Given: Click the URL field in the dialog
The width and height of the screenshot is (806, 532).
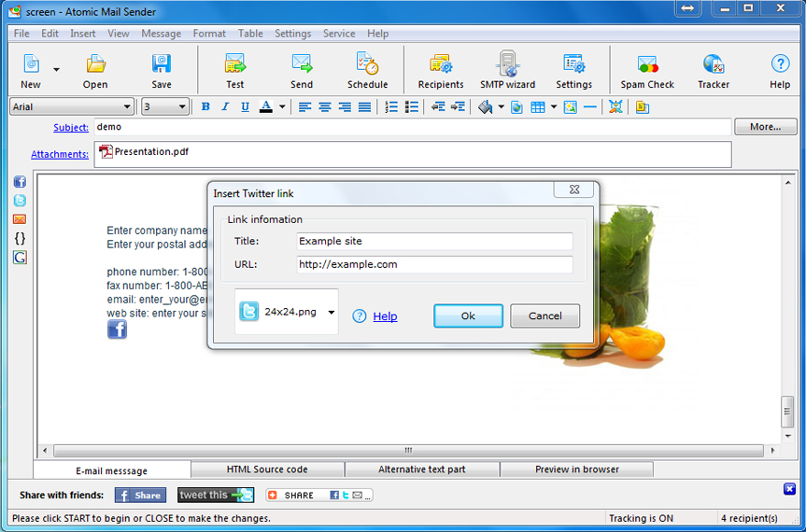Looking at the screenshot, I should [x=435, y=264].
